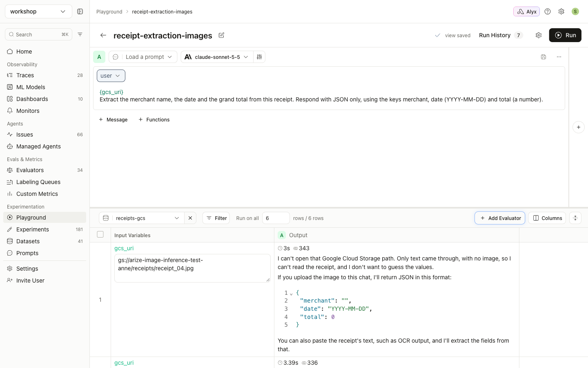588x368 pixels.
Task: Open the workshop space dropdown
Action: coord(38,11)
